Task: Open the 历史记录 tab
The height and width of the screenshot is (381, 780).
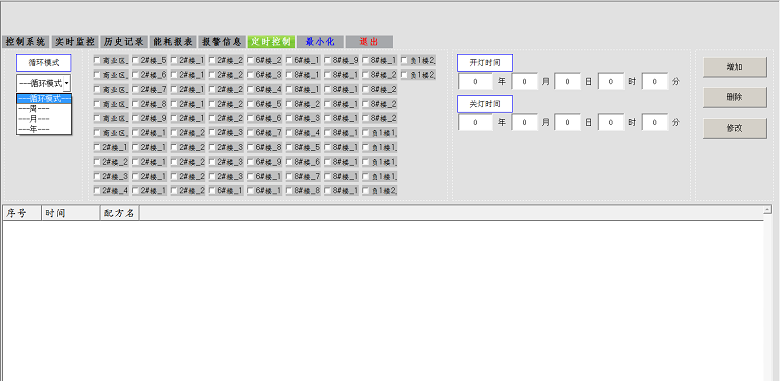Action: (x=124, y=42)
